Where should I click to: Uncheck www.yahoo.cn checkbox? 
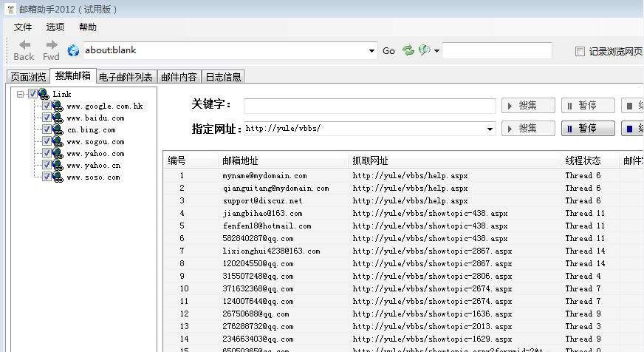click(x=47, y=166)
